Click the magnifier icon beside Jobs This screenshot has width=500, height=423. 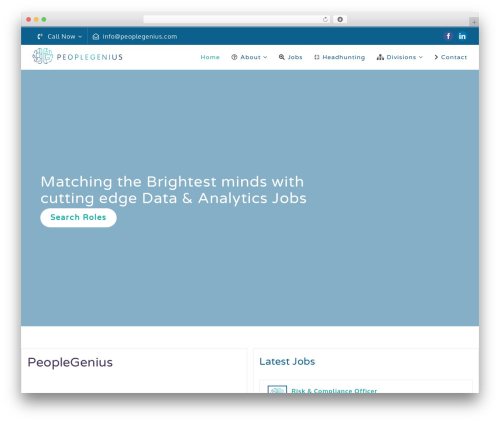click(282, 57)
